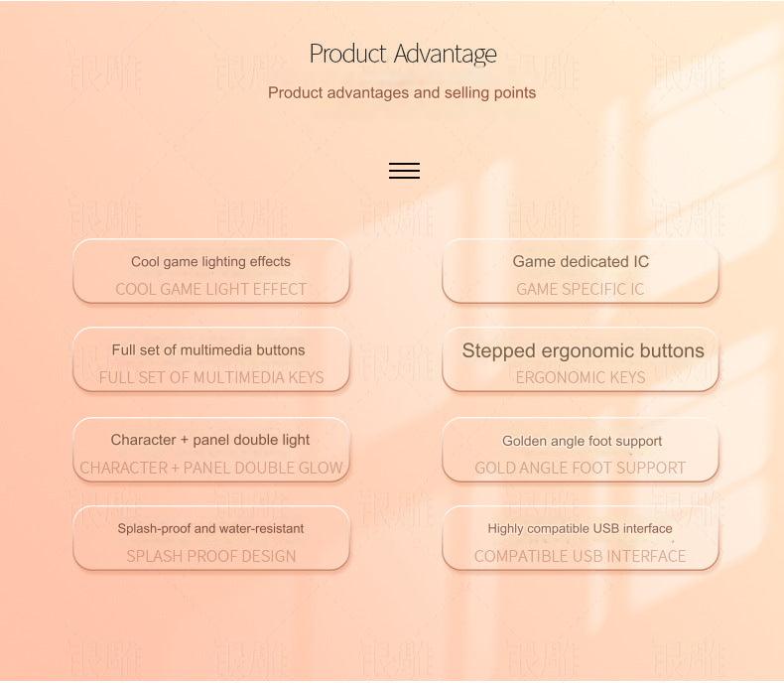This screenshot has width=784, height=683.
Task: Click the 'Stepped ergonomic buttons' title text
Action: click(x=583, y=351)
